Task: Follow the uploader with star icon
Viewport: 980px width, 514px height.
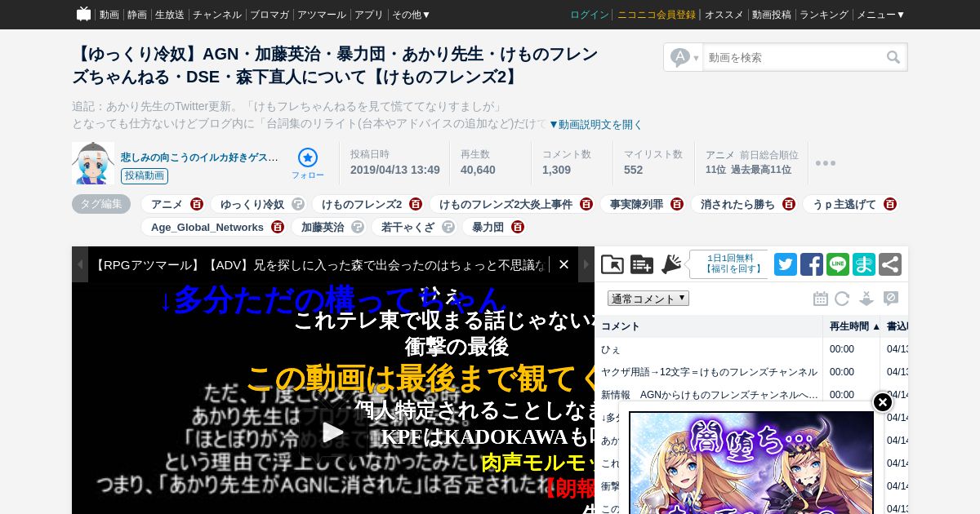Action: (x=308, y=157)
